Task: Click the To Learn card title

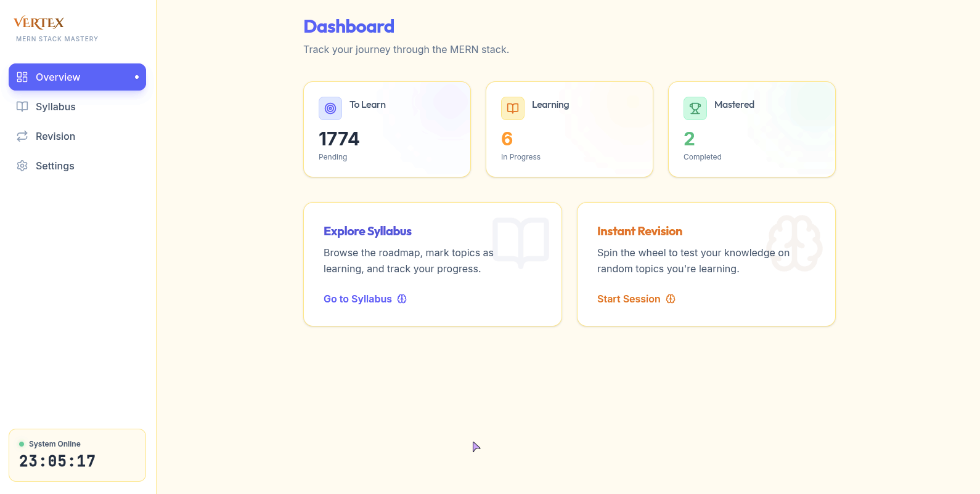Action: click(x=367, y=105)
